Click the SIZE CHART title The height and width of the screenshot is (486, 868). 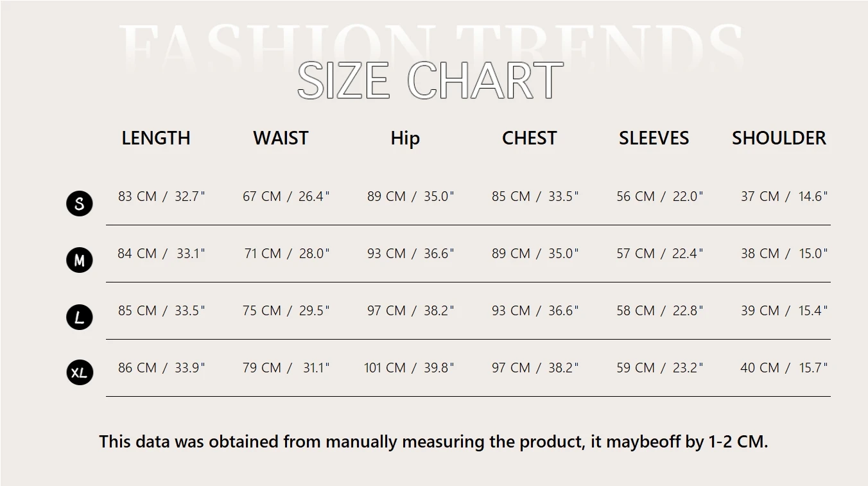coord(430,81)
